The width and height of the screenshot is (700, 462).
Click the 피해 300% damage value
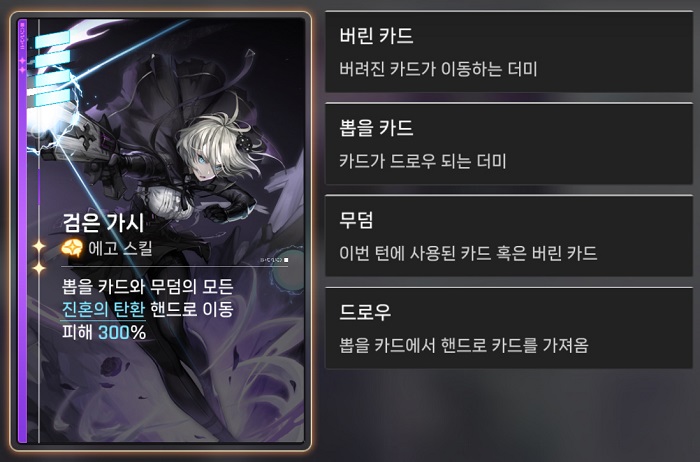(x=104, y=333)
